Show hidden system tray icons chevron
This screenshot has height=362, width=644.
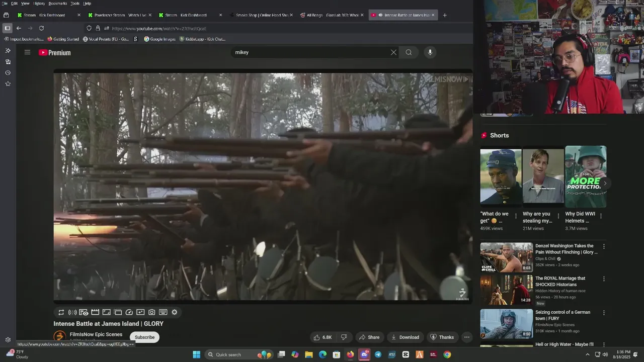pyautogui.click(x=587, y=354)
